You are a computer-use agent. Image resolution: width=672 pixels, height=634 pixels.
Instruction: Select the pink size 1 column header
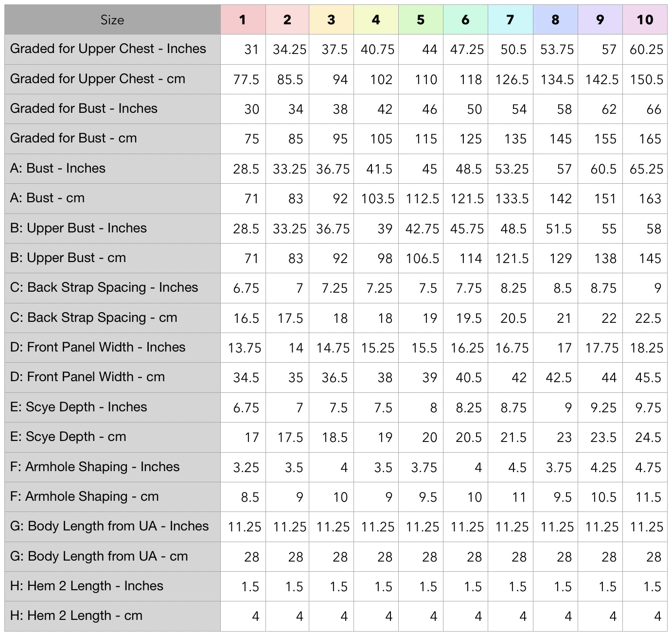coord(243,20)
